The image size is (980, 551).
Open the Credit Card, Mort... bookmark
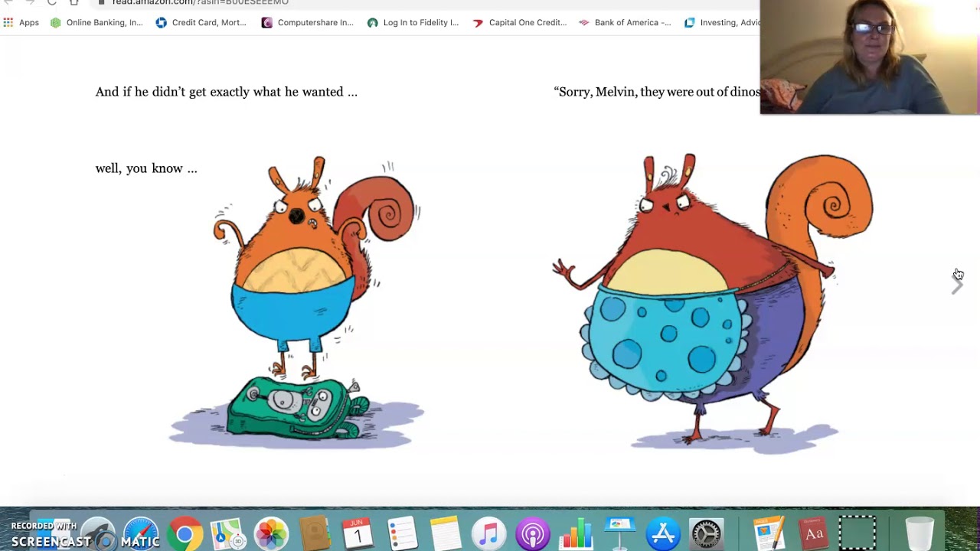point(201,23)
